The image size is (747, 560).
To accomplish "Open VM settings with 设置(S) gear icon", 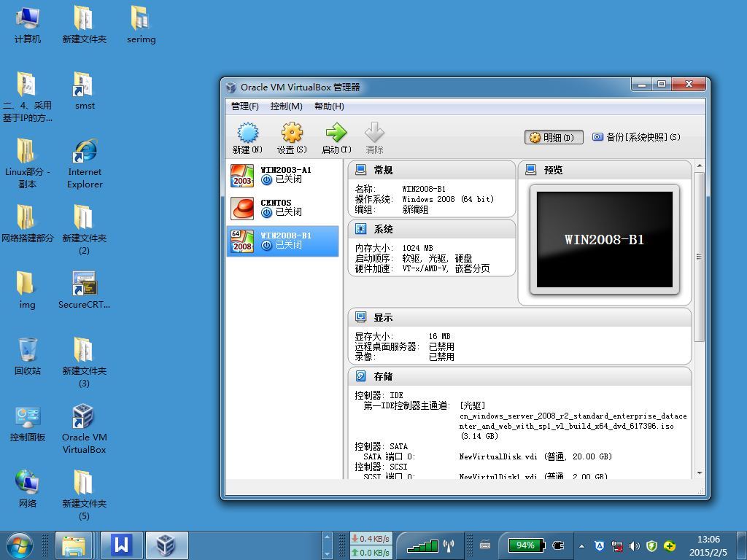I will point(292,138).
